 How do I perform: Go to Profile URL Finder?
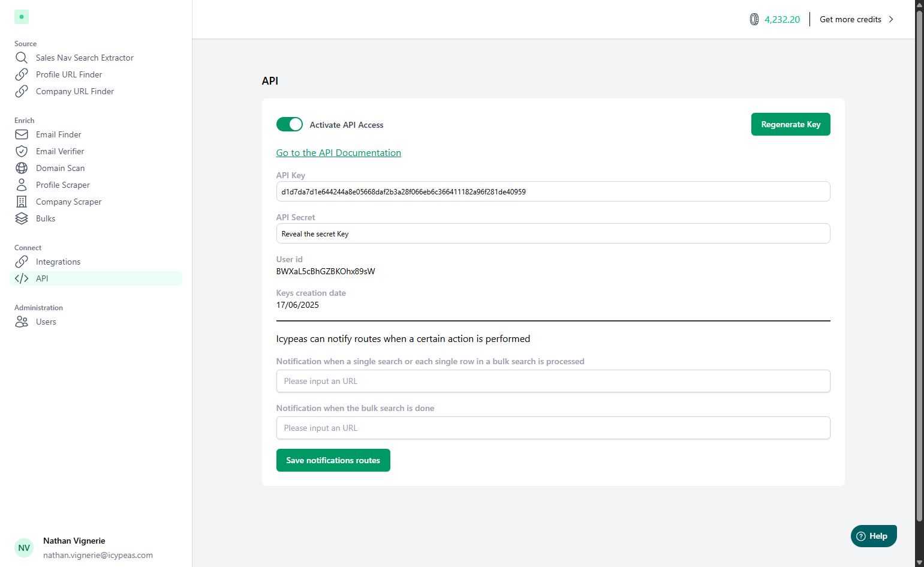coord(96,74)
